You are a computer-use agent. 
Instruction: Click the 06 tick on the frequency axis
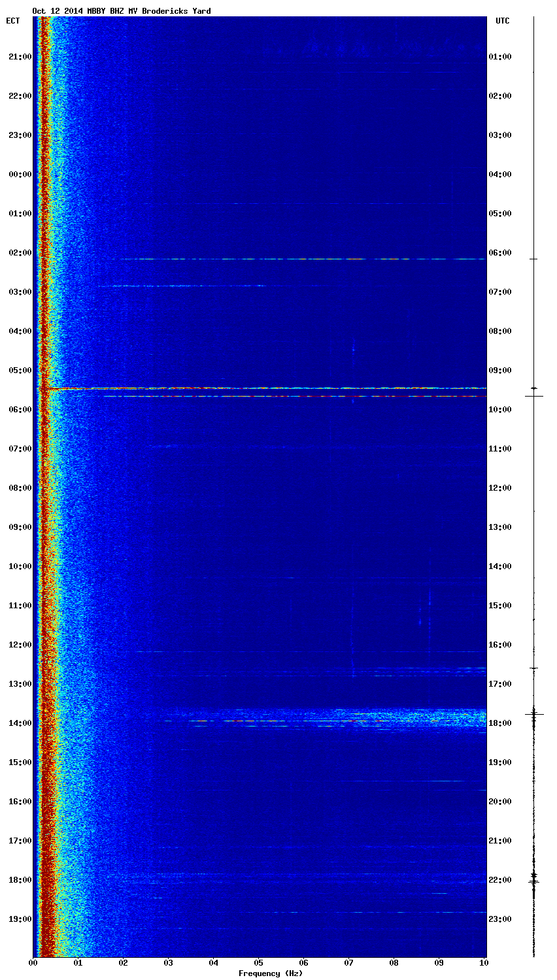coord(303,963)
